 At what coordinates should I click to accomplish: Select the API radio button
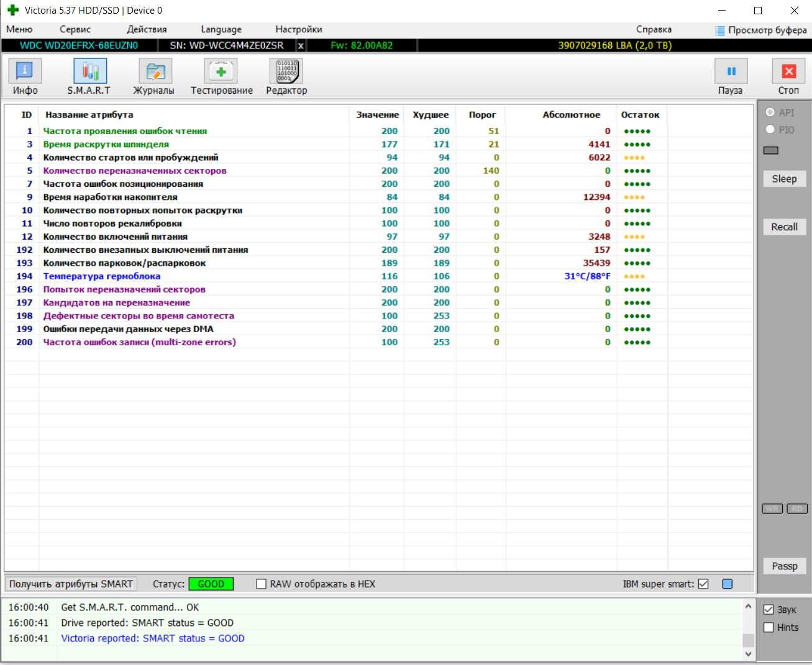(770, 112)
